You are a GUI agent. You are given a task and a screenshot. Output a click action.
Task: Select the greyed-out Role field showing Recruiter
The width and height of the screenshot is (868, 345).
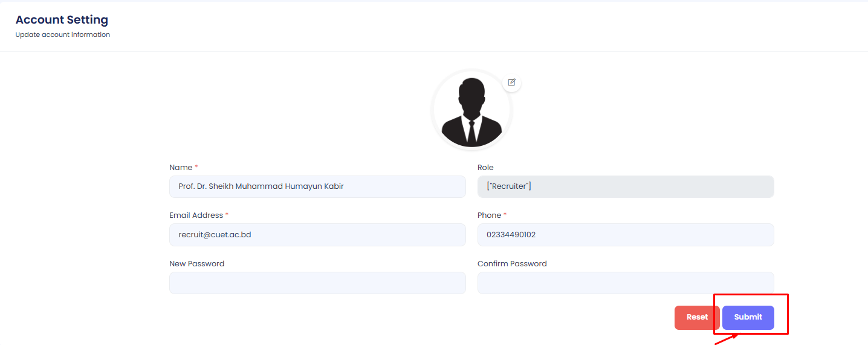point(625,186)
